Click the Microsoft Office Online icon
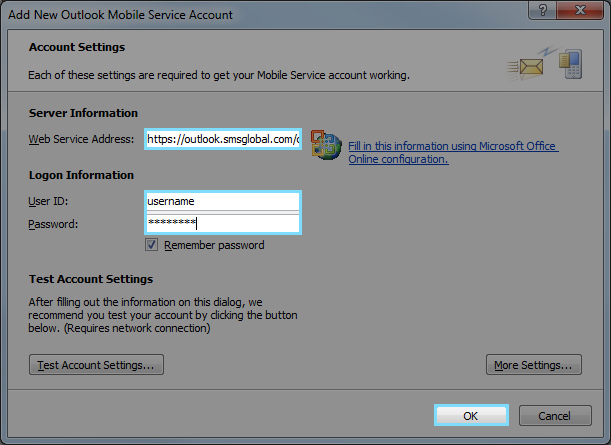The width and height of the screenshot is (611, 445). [x=325, y=145]
